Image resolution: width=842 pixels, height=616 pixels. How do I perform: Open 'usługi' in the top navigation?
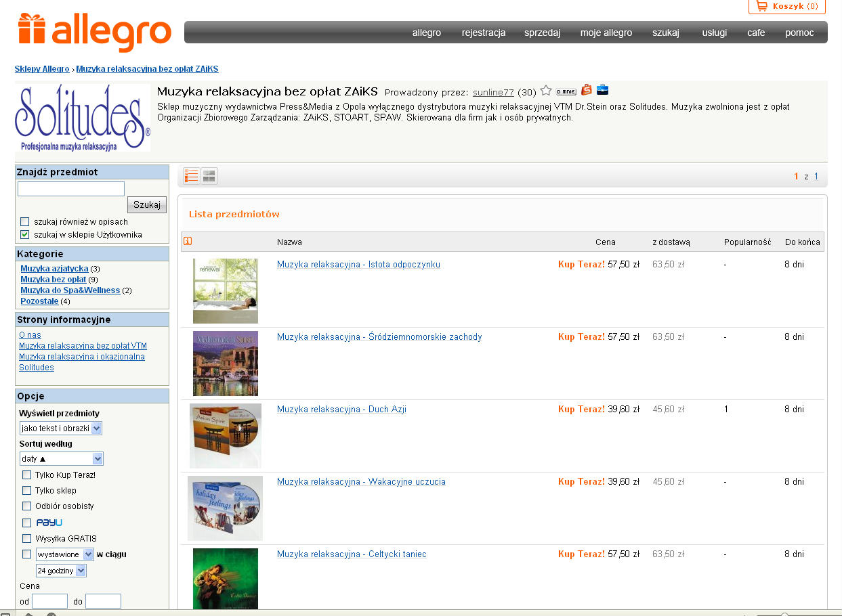pyautogui.click(x=715, y=32)
